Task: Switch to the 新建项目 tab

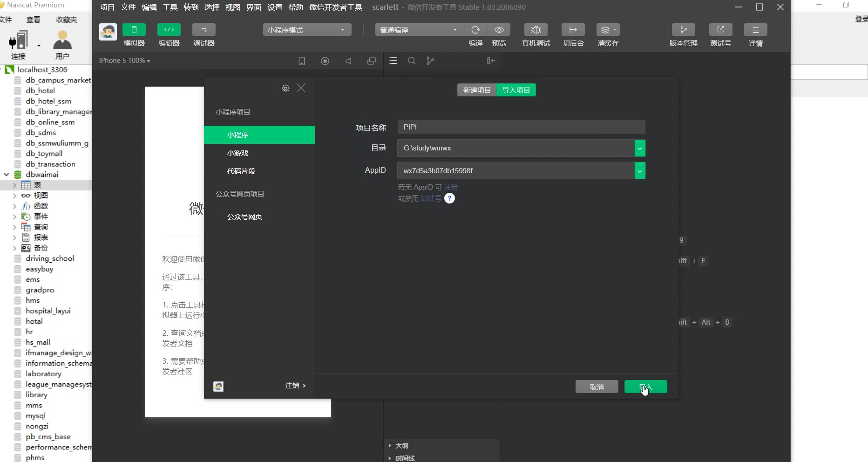Action: (x=477, y=90)
